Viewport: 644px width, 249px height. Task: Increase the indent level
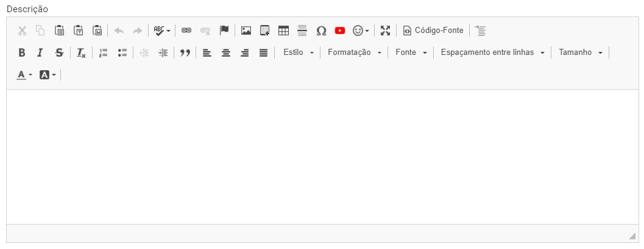pyautogui.click(x=163, y=52)
